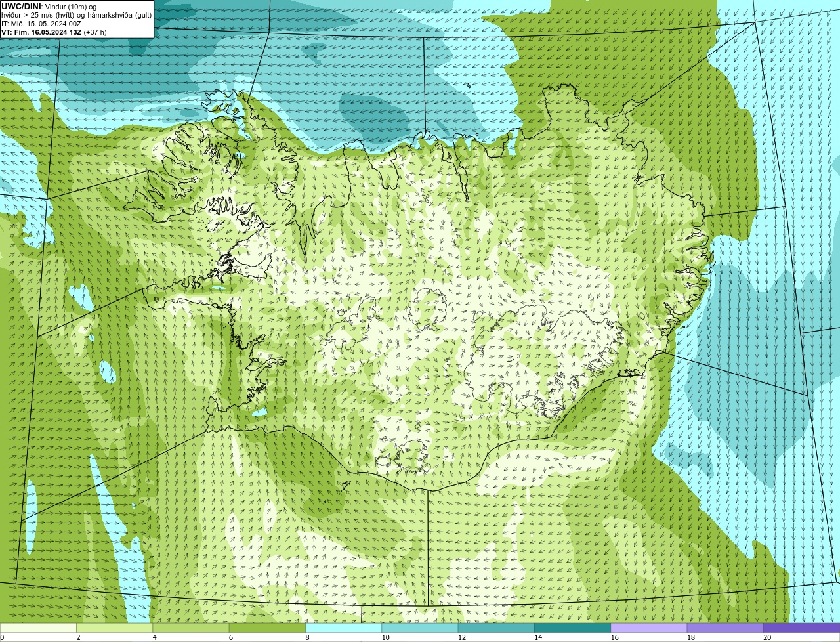
Task: Click the title line 'UWC/DINI: Vindur (10m) og'
Action: (49, 7)
